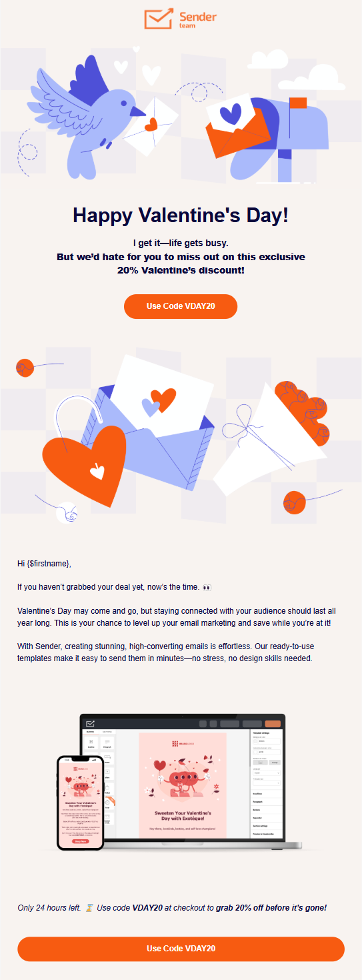Click the first "Use Code VDAY20" button
The width and height of the screenshot is (362, 980).
181,306
